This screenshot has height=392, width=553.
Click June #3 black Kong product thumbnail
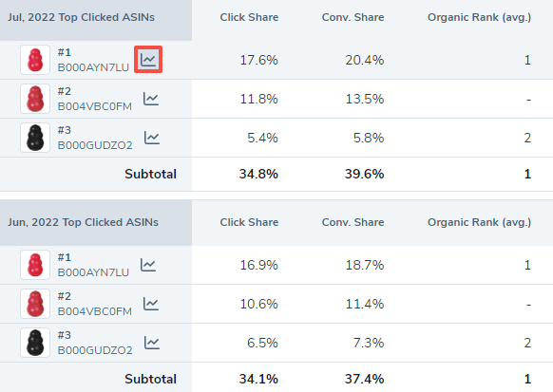(35, 343)
